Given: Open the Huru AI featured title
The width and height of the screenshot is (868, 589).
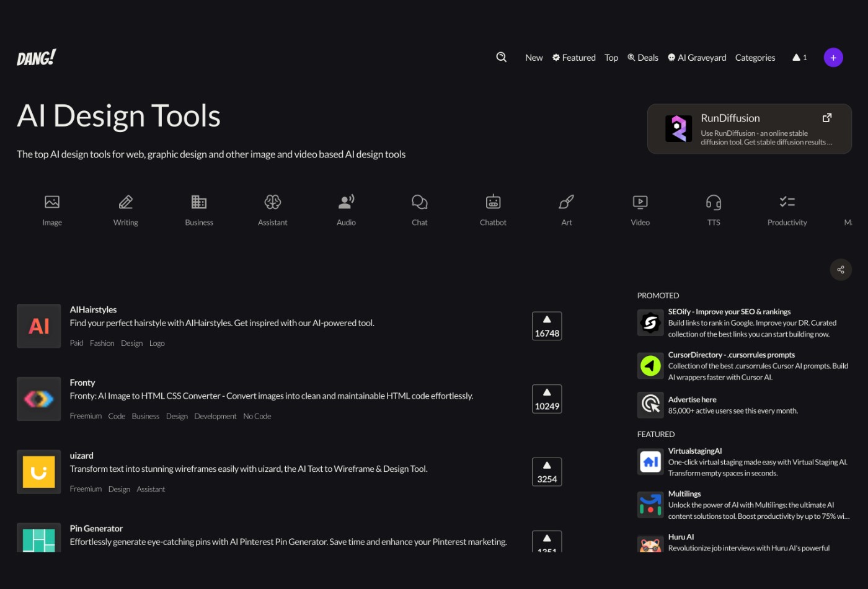Looking at the screenshot, I should 681,537.
